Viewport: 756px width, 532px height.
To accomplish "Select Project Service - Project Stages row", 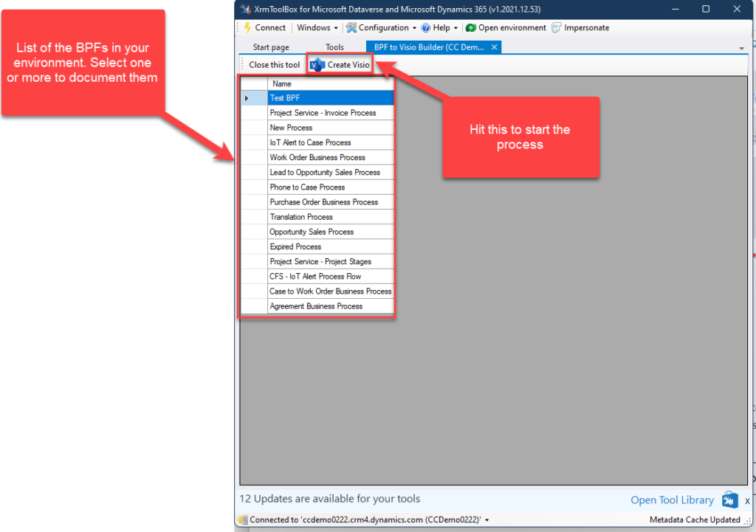I will 331,262.
